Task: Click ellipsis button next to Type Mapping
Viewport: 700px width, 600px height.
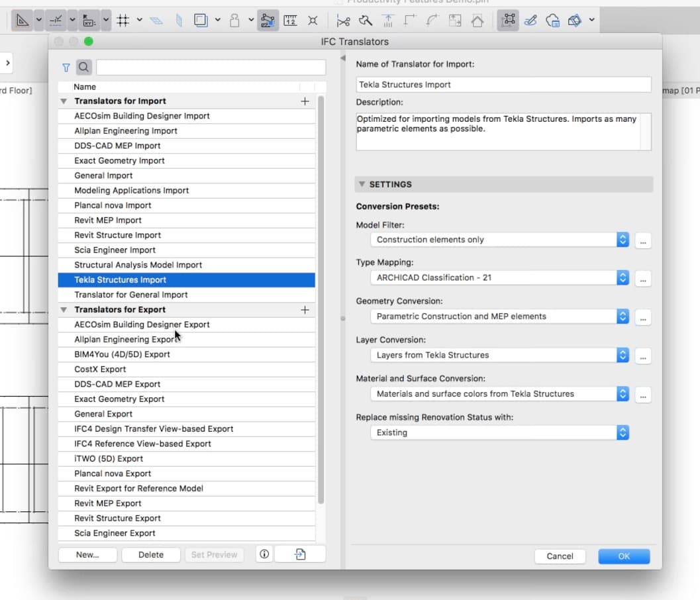Action: 643,279
